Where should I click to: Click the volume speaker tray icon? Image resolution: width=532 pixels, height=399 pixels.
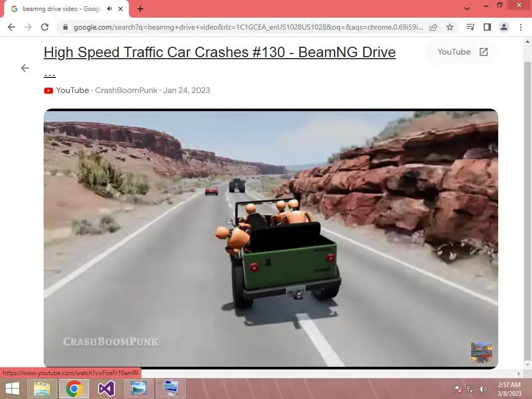point(483,389)
